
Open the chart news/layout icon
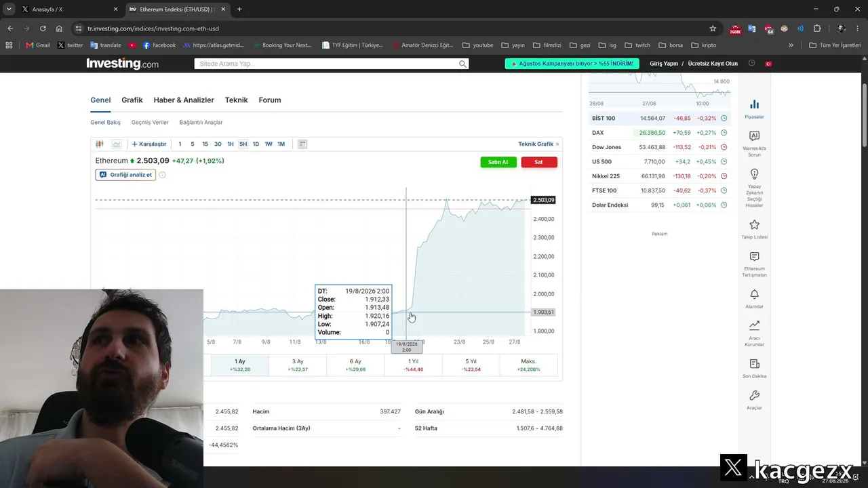point(302,144)
